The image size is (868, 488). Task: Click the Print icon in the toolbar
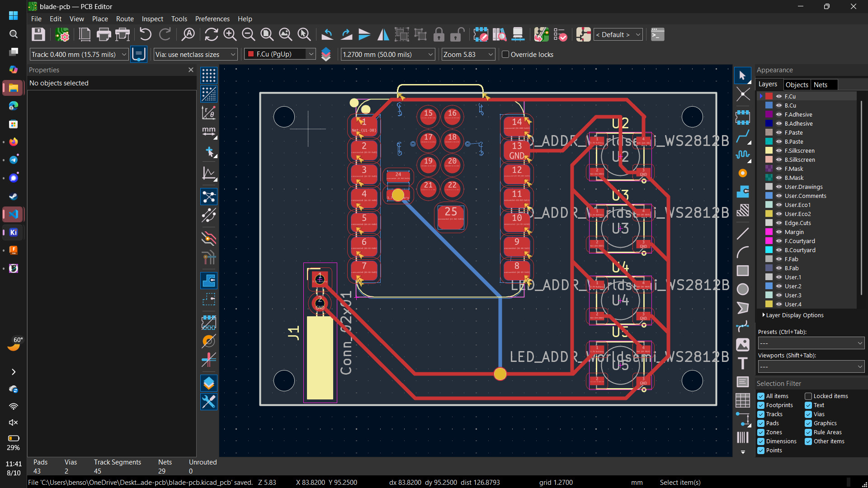[104, 35]
